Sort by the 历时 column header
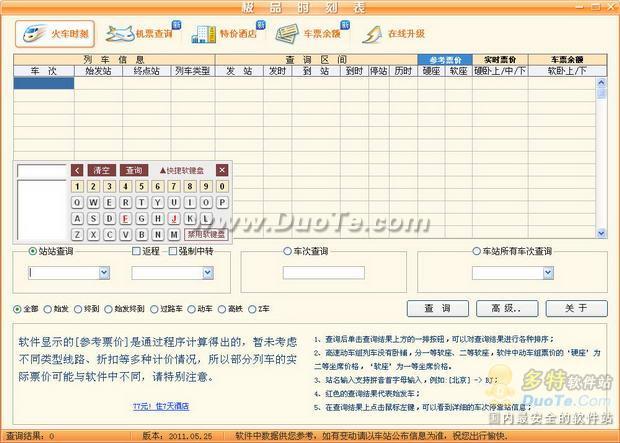 pyautogui.click(x=403, y=71)
